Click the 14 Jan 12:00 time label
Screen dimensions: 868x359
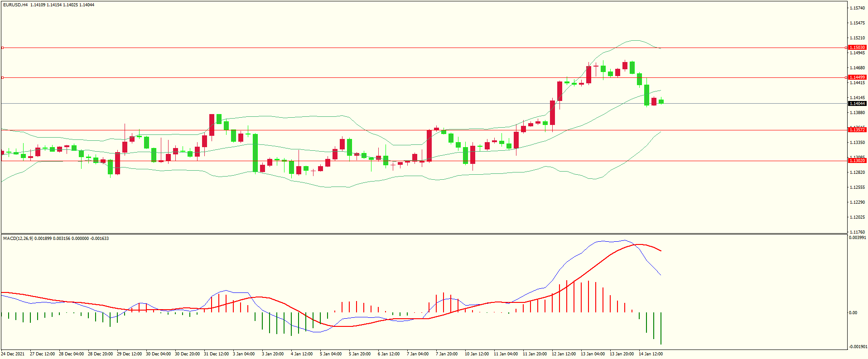click(x=651, y=354)
